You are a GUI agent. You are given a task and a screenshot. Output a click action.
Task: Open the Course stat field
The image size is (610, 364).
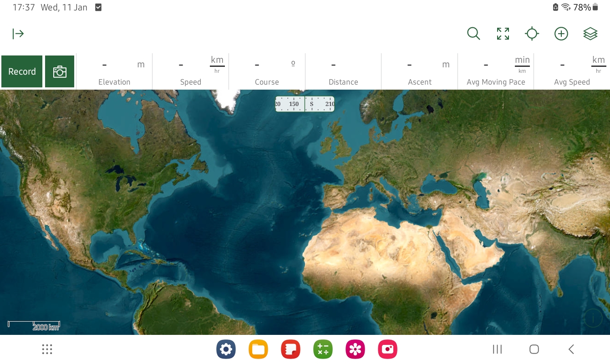pos(267,71)
